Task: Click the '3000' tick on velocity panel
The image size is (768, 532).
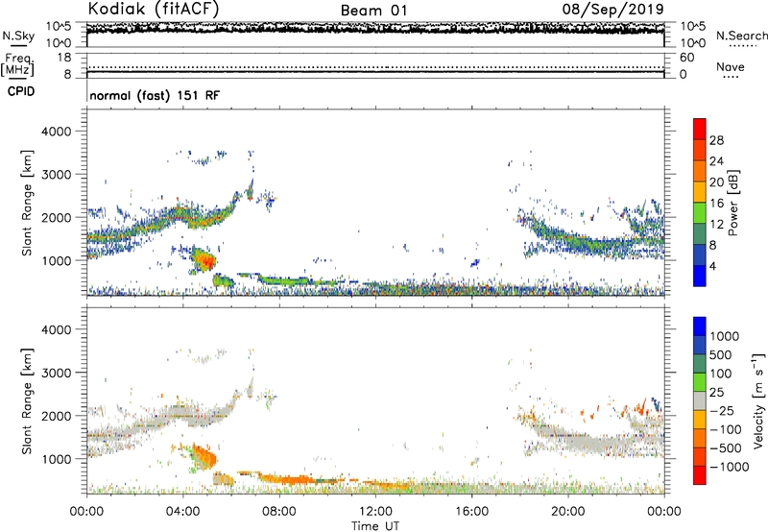Action: (x=57, y=373)
